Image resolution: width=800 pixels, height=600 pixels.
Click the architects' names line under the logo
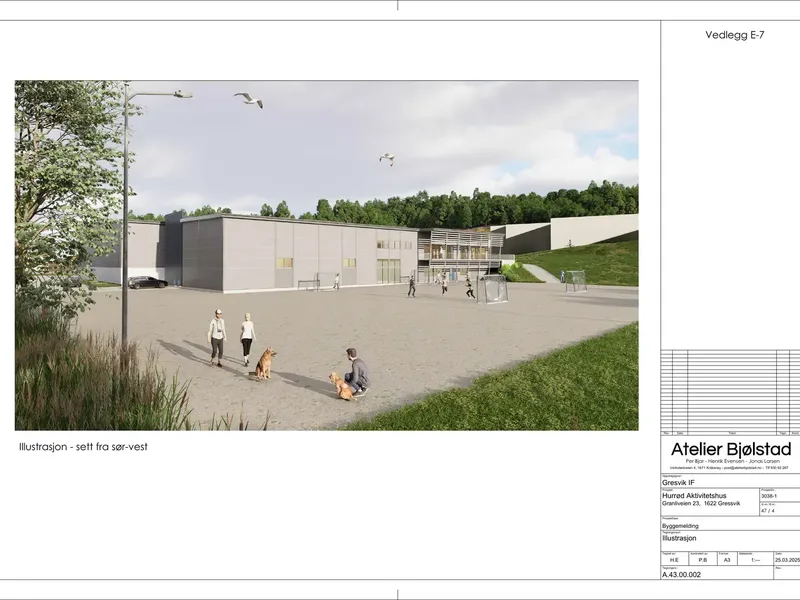[x=733, y=461]
